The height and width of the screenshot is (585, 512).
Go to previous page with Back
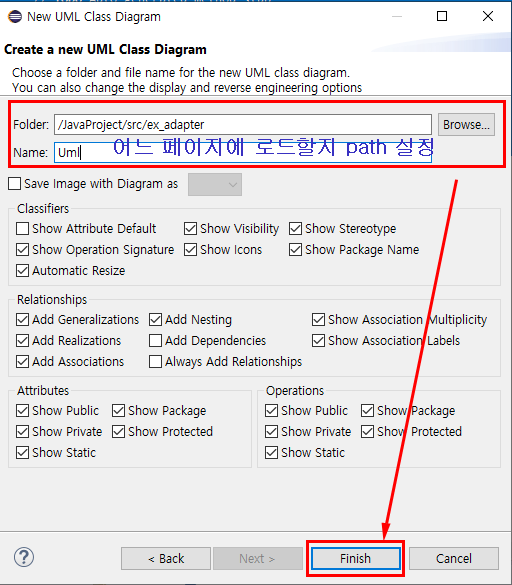(x=166, y=559)
